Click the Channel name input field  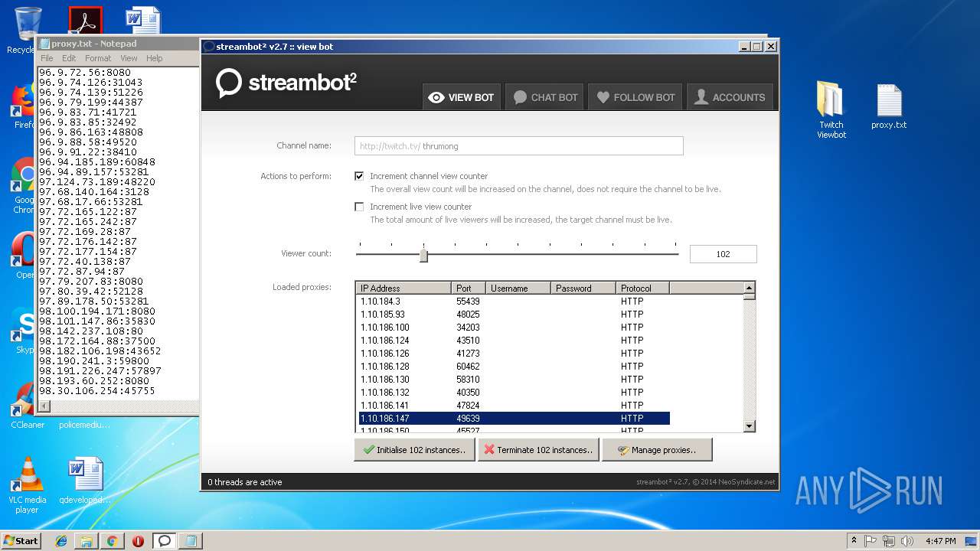point(518,145)
